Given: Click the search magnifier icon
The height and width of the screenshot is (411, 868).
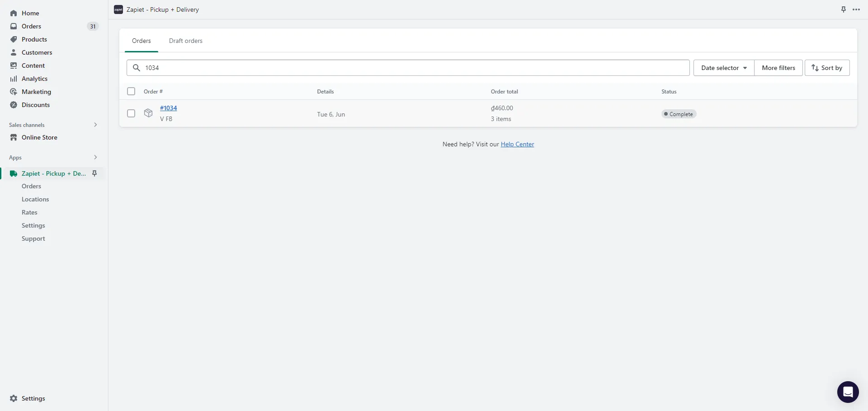Looking at the screenshot, I should pos(136,68).
